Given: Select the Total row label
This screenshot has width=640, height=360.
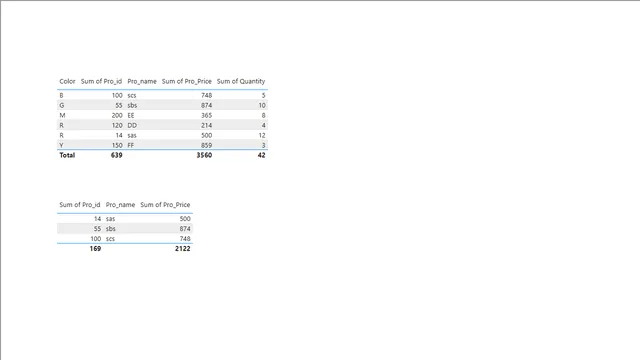Looking at the screenshot, I should [67, 155].
